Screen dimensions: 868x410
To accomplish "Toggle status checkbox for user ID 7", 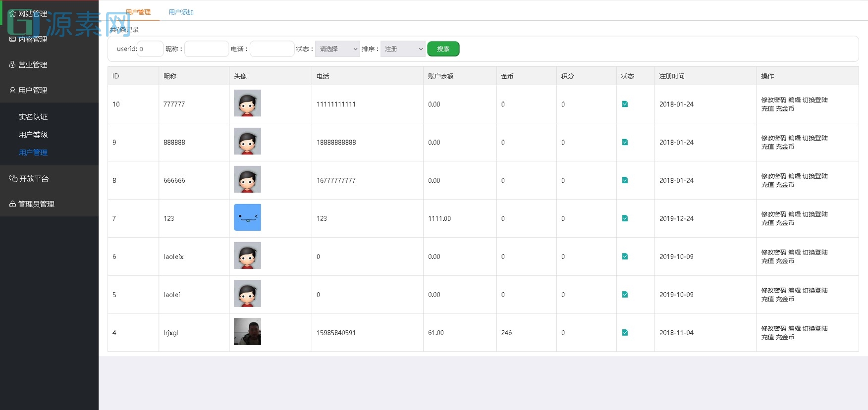I will tap(625, 218).
